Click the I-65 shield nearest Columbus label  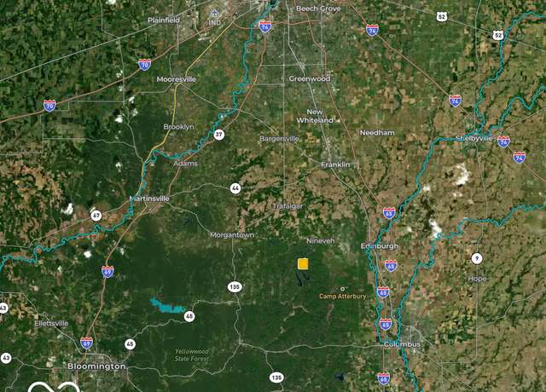tap(385, 324)
